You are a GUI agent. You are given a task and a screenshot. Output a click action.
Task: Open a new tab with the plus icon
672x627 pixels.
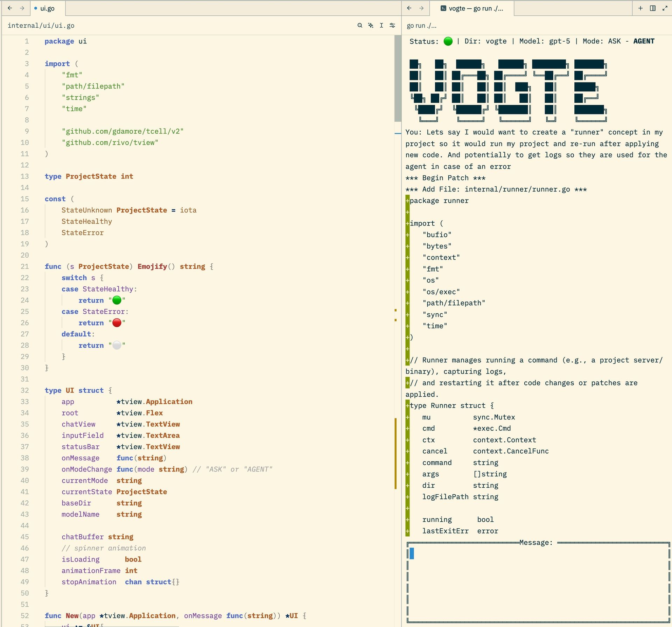(640, 8)
